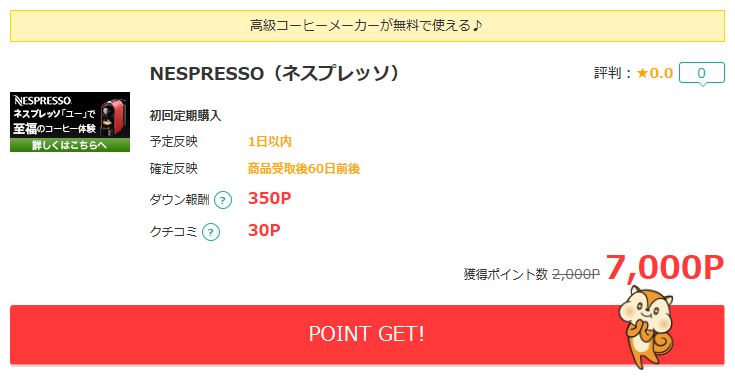Click the 初回定期購入 condition label
Screen dimensions: 735x379
[185, 116]
